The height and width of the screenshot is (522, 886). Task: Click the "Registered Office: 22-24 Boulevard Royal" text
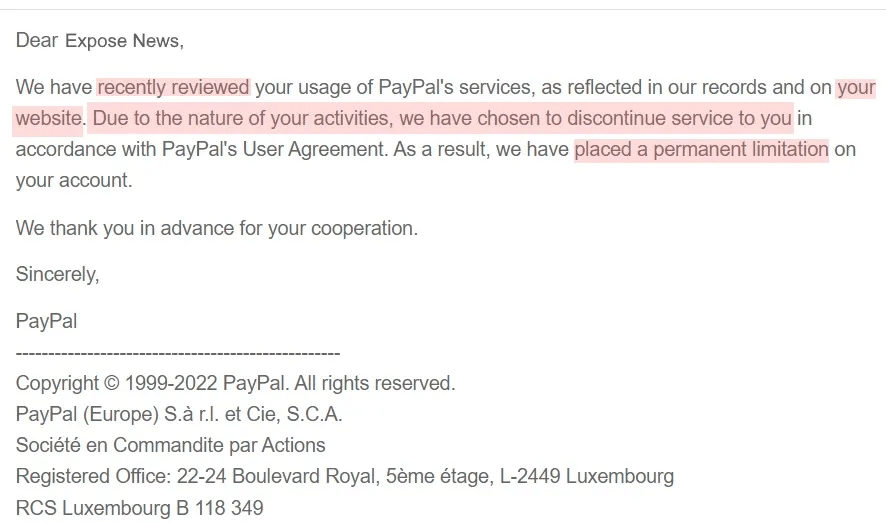(196, 477)
